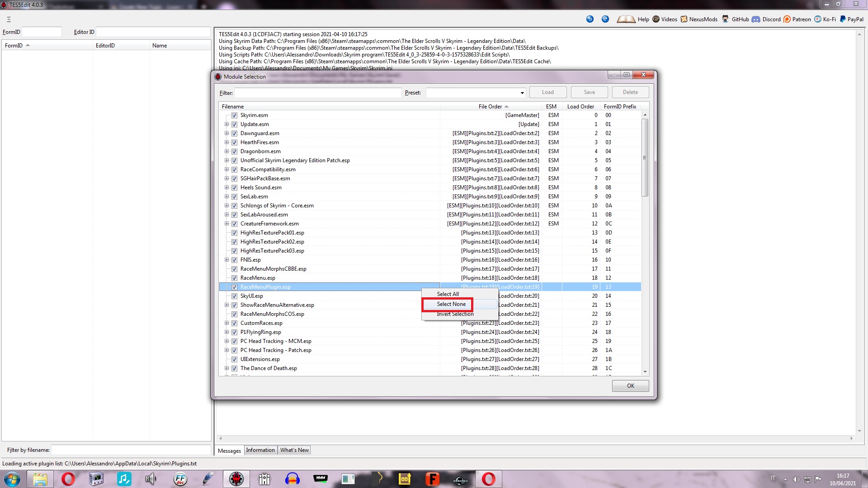Image resolution: width=868 pixels, height=488 pixels.
Task: Uncheck the RaceMenu.esp checkbox
Action: click(234, 278)
